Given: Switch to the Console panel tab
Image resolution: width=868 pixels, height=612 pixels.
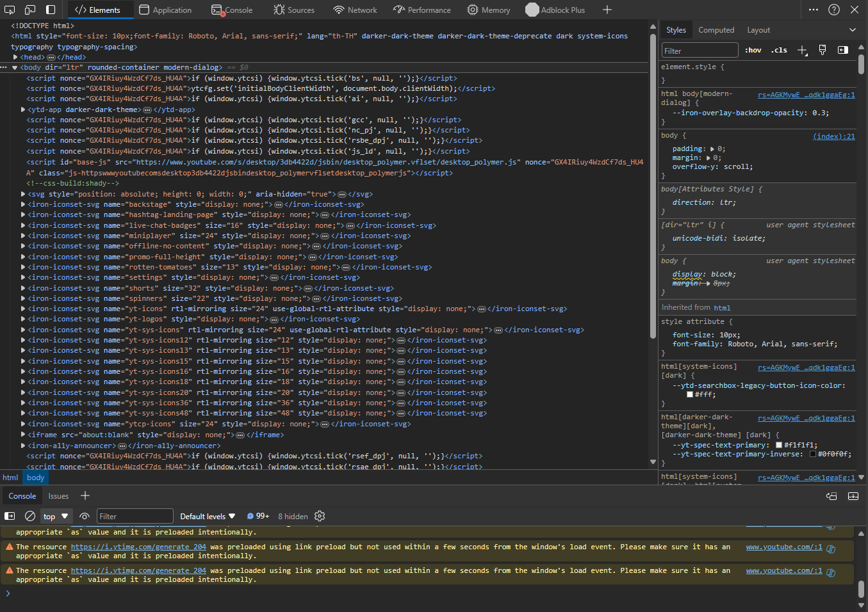Looking at the screenshot, I should pos(232,10).
